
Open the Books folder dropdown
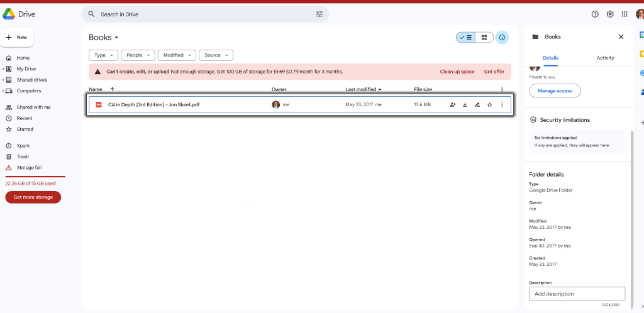pos(104,37)
